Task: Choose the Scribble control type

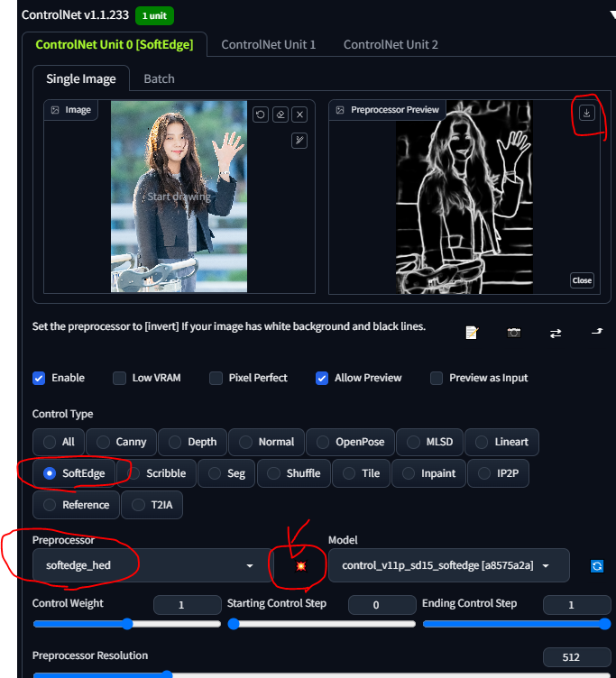Action: [157, 473]
